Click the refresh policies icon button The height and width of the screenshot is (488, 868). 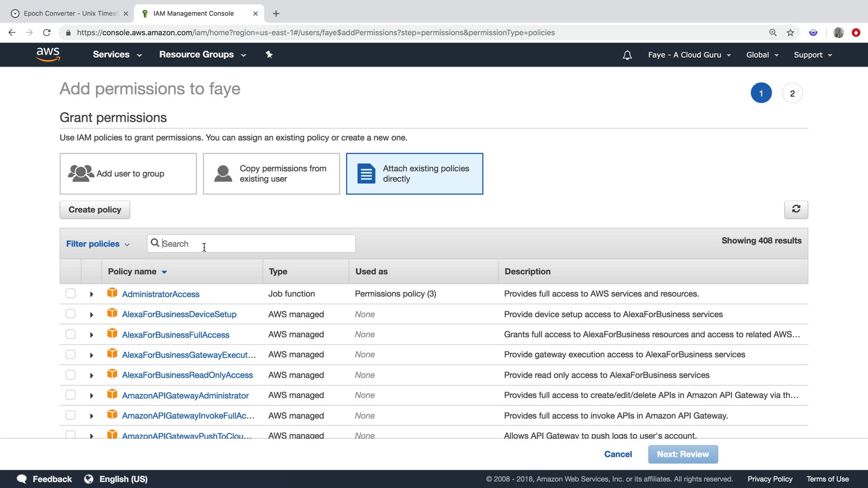[x=796, y=209]
